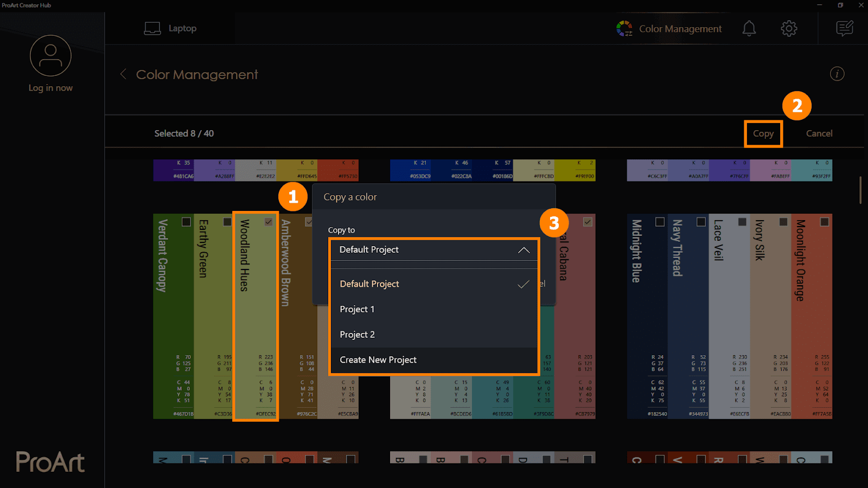Click the user profile avatar icon
868x488 pixels.
pyautogui.click(x=50, y=56)
